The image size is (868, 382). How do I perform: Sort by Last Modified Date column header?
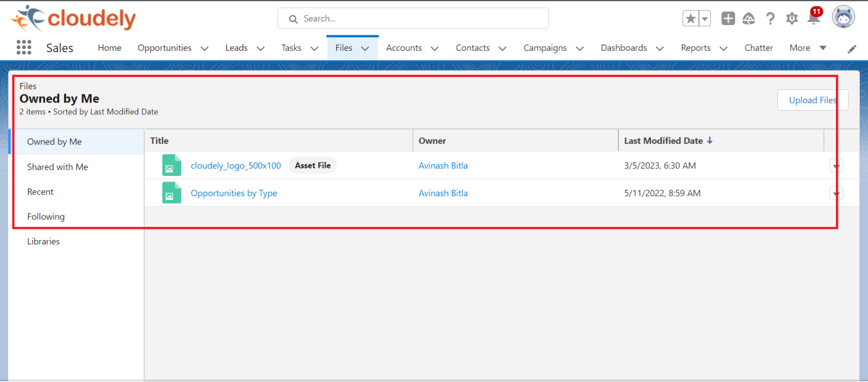(x=663, y=141)
